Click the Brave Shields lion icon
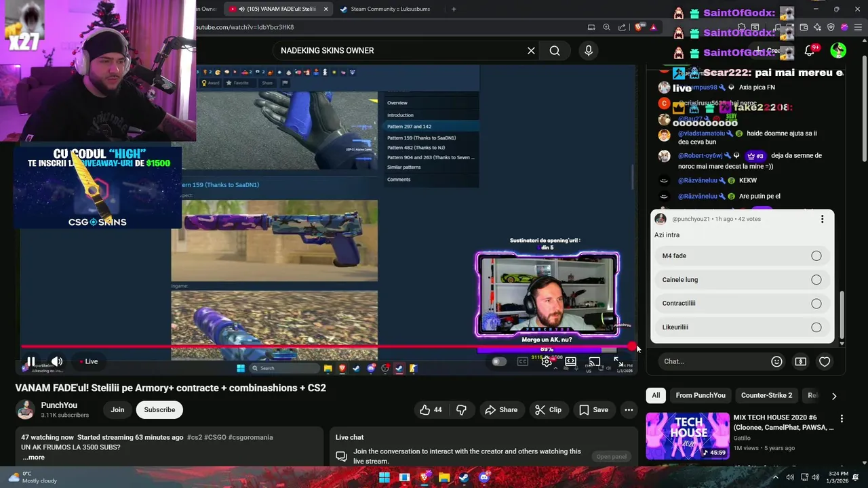868x488 pixels. point(638,27)
